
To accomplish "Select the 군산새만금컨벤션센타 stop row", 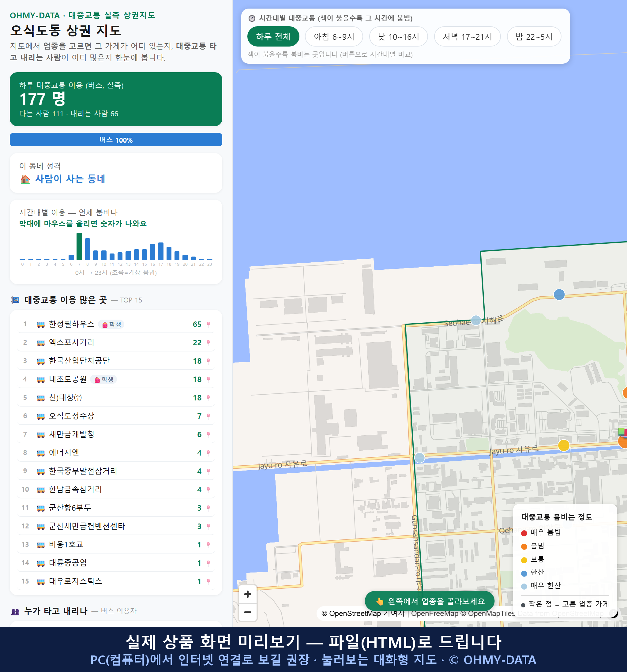I will [116, 526].
